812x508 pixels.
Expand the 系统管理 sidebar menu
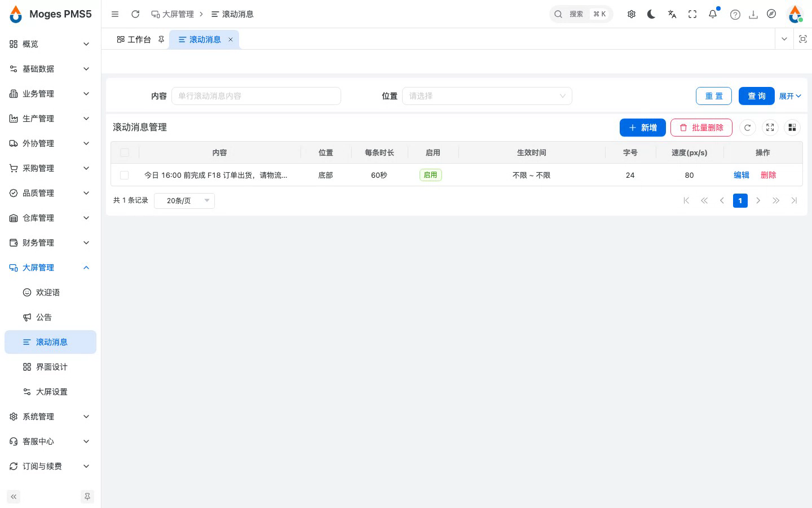[x=50, y=417]
